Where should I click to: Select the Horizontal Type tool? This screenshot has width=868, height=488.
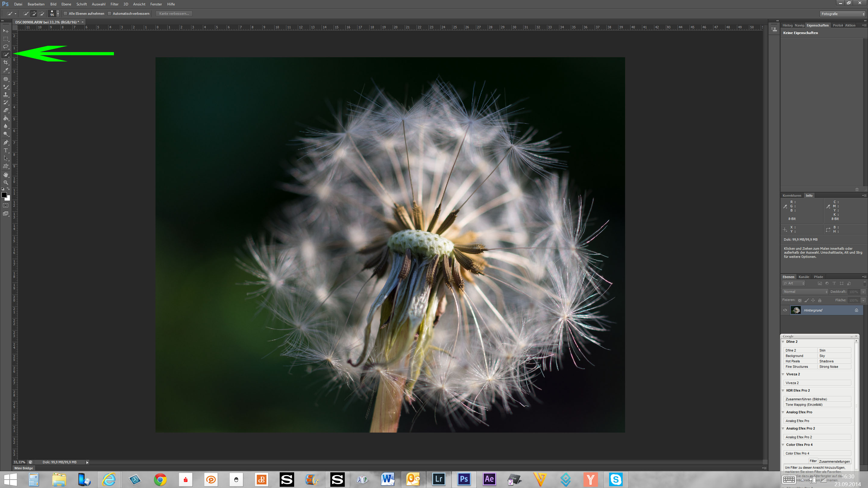6,150
